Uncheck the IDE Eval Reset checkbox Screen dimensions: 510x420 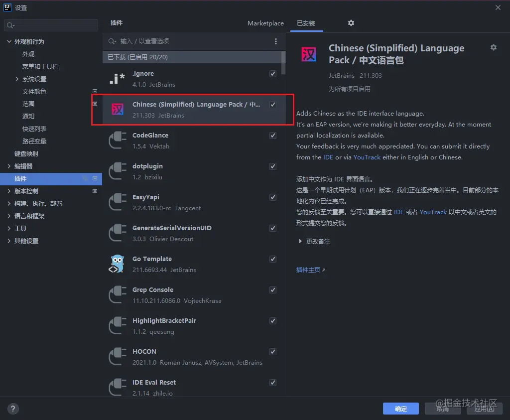click(273, 383)
